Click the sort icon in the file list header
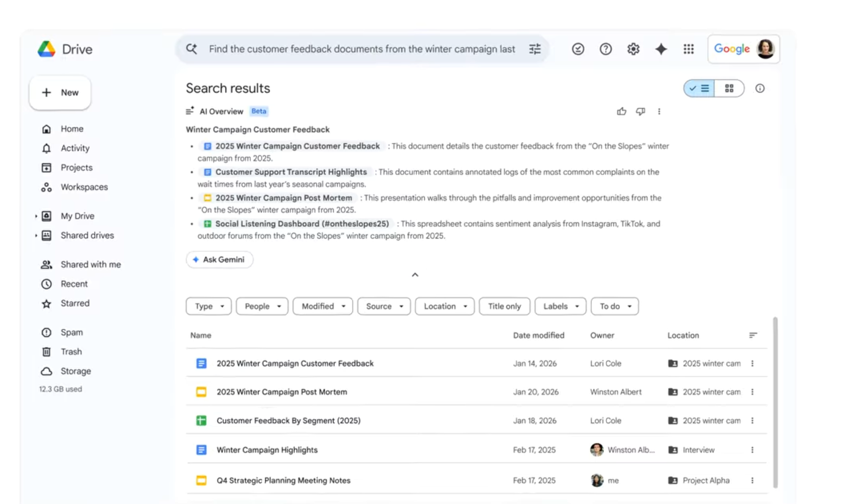This screenshot has height=504, width=851. point(753,335)
